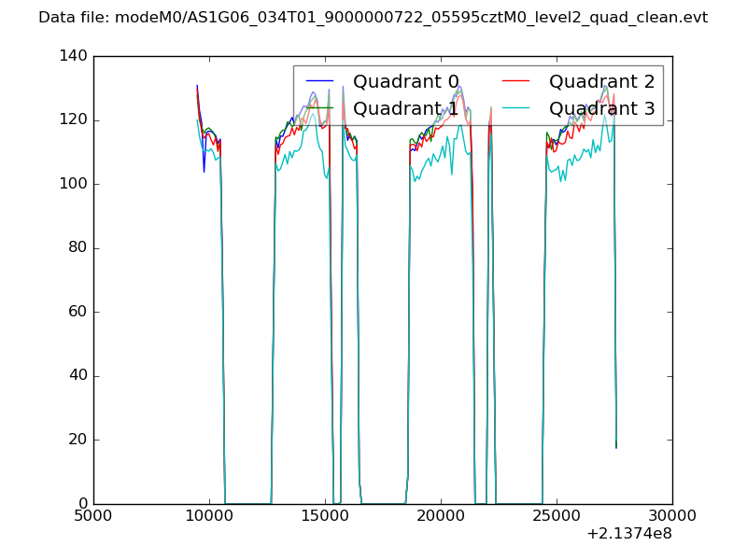Click the y-axis tick label 140
Image resolution: width=747 pixels, height=560 pixels.
pyautogui.click(x=77, y=57)
